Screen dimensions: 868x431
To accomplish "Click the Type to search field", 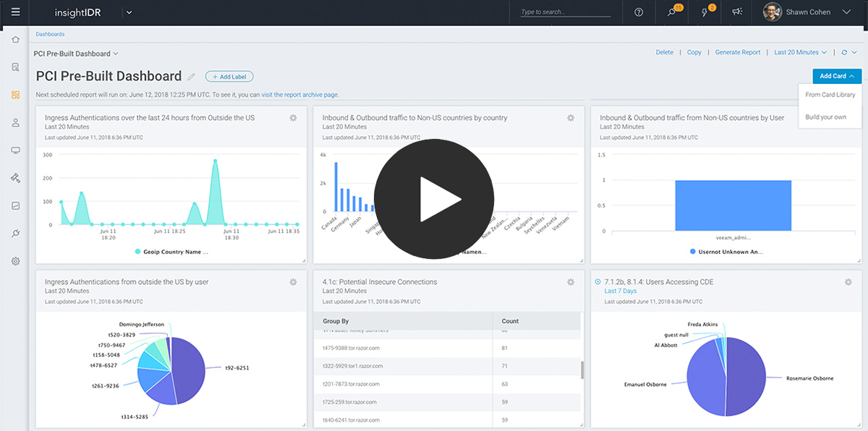I will 565,12.
